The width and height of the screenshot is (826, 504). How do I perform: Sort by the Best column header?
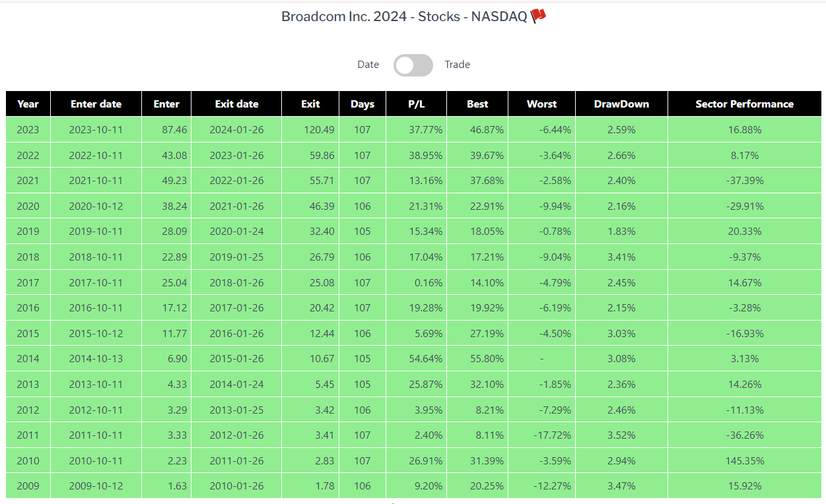[x=477, y=104]
